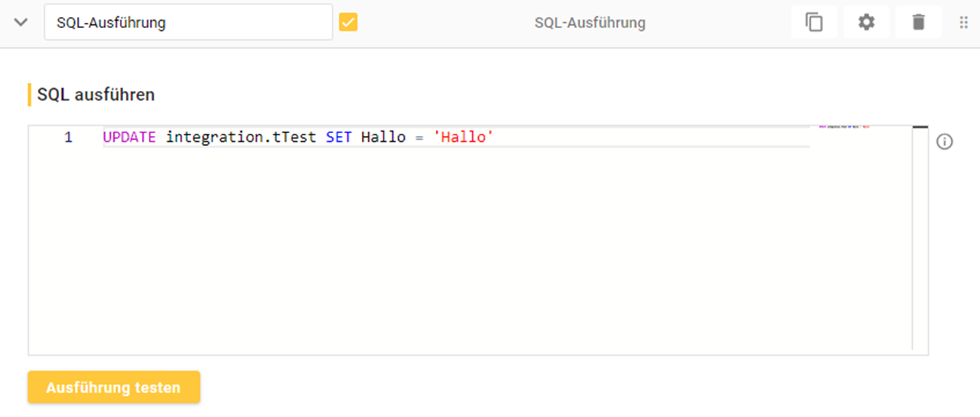
Task: Open step settings via the gear icon
Action: pos(866,22)
